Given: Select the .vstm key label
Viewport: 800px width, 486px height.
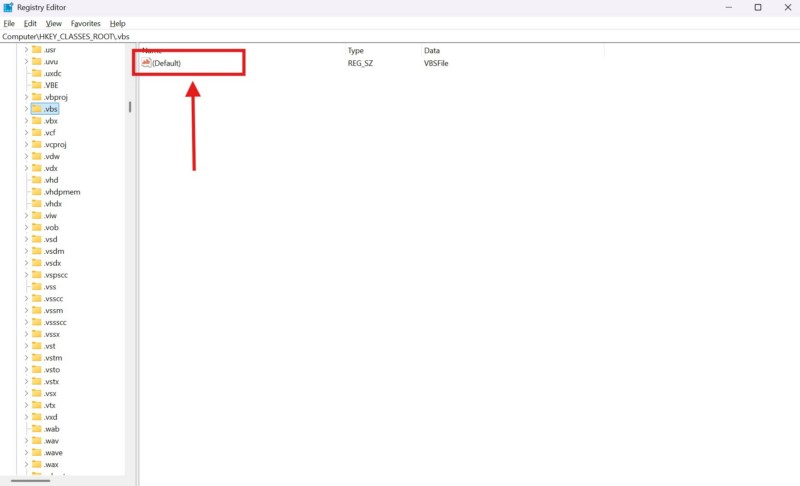Looking at the screenshot, I should (x=53, y=357).
